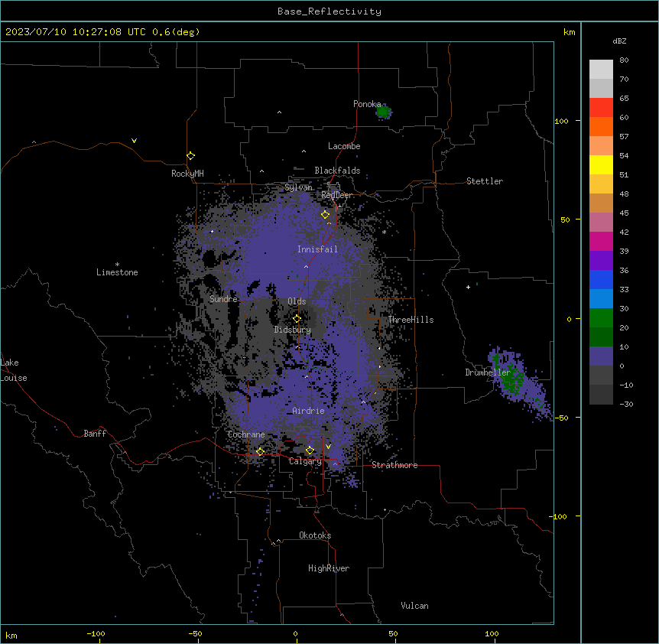Click the Sundre label

[x=223, y=299]
